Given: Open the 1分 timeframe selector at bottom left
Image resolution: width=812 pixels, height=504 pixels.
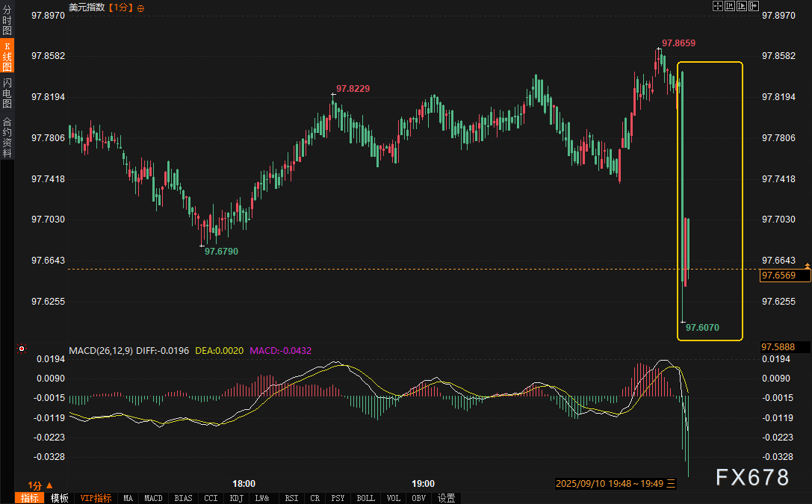Looking at the screenshot, I should [x=40, y=485].
